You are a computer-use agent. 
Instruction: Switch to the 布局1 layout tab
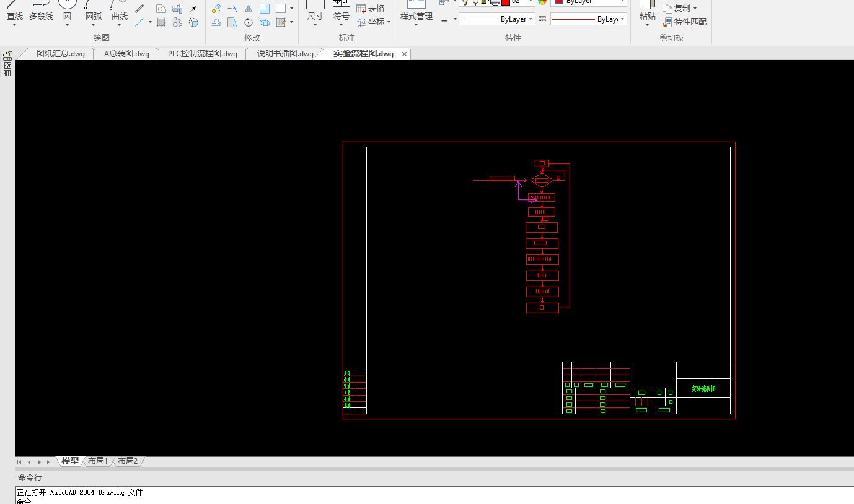(98, 461)
